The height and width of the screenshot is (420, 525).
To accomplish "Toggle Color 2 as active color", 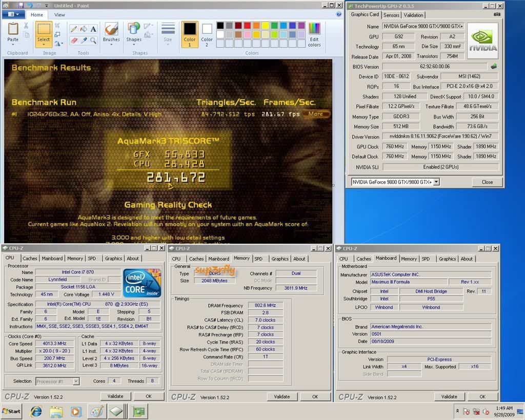I will click(x=207, y=34).
